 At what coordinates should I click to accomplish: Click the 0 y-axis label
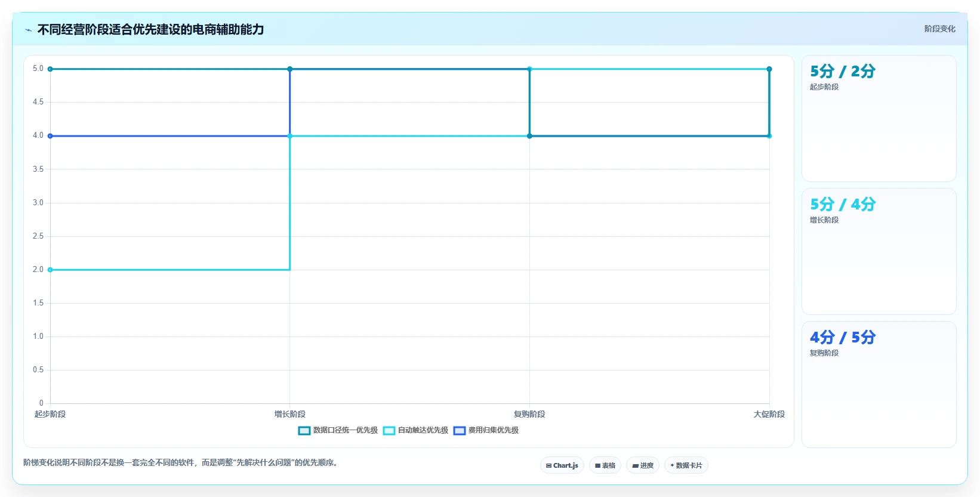pyautogui.click(x=41, y=403)
